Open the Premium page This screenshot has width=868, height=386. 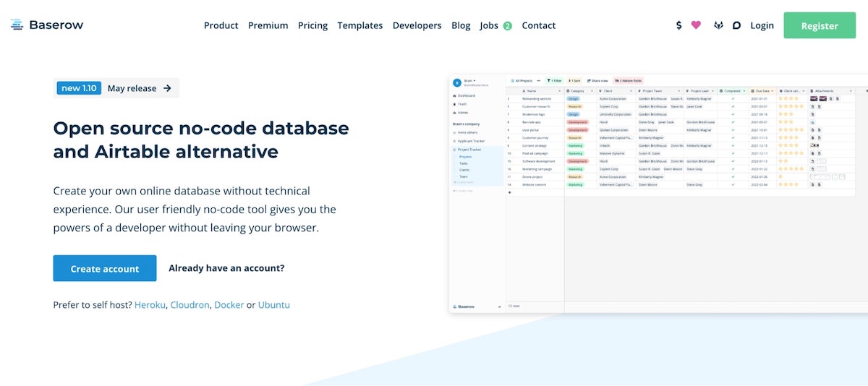coord(268,25)
